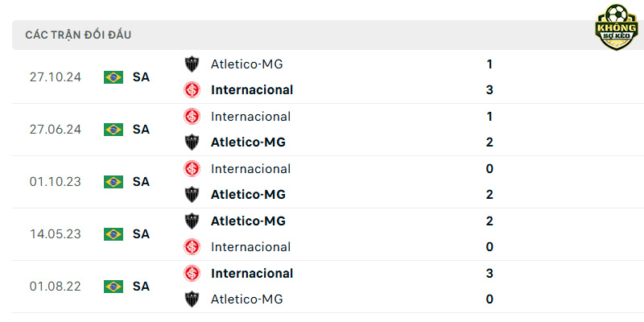
Task: Click Atletico-MG crest in 14.05.23 match
Action: [192, 221]
